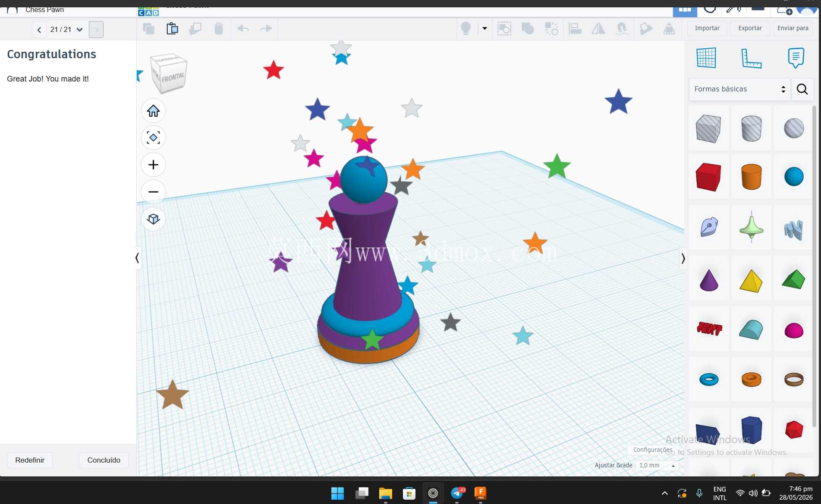Select the blue Polygon shape
Viewport: 821px width, 504px height.
[x=752, y=430]
